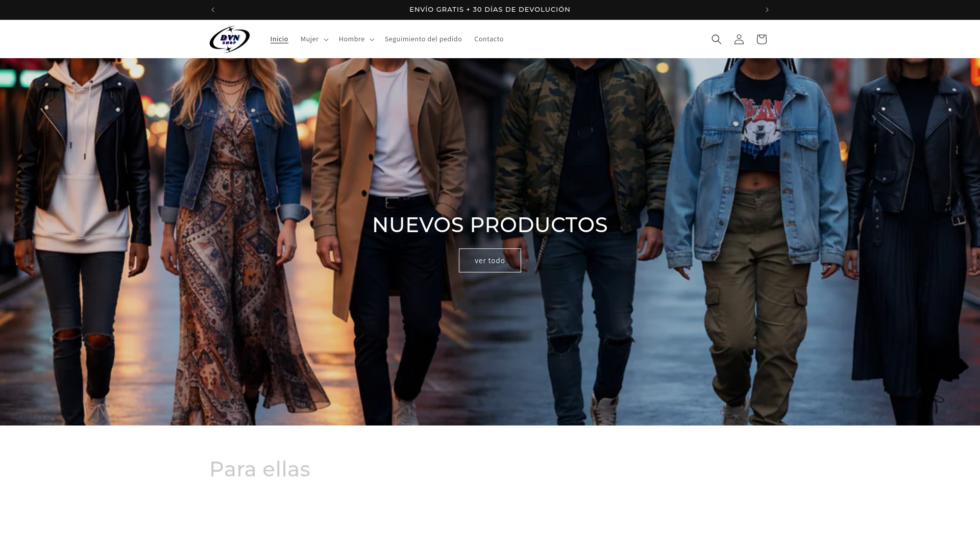Go to the Inicio menu item
The image size is (980, 551).
279,39
